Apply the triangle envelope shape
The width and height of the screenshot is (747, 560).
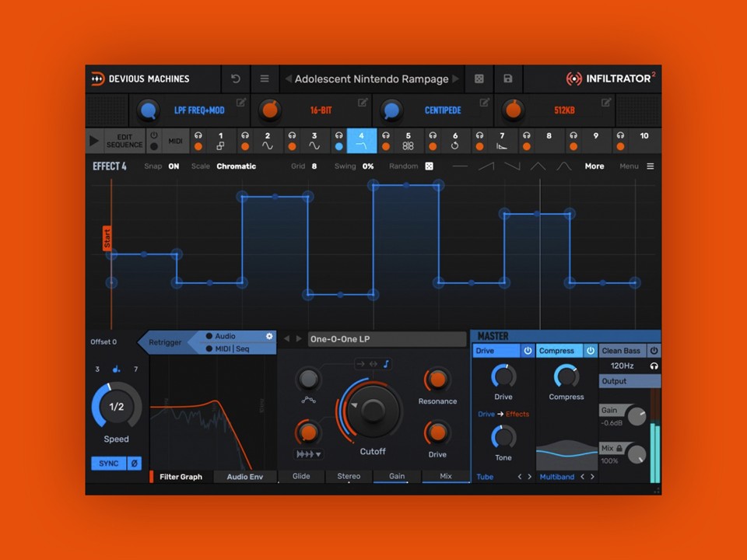tap(538, 166)
